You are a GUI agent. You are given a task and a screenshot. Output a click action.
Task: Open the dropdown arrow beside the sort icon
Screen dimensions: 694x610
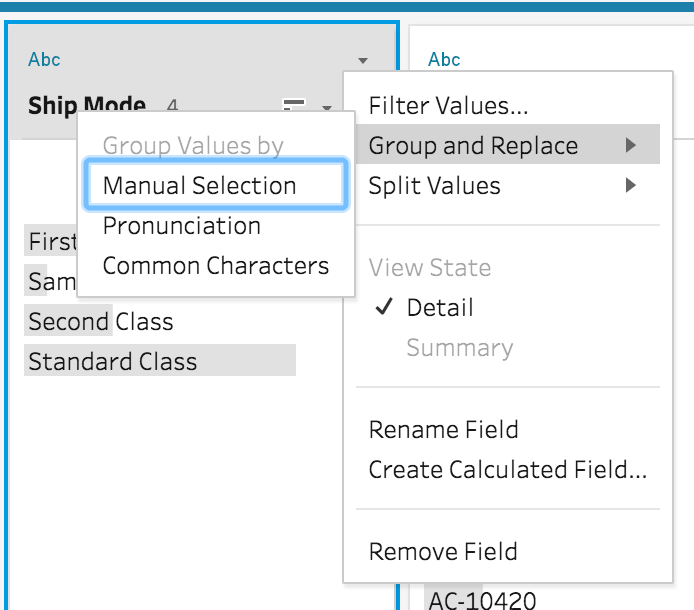click(x=327, y=107)
